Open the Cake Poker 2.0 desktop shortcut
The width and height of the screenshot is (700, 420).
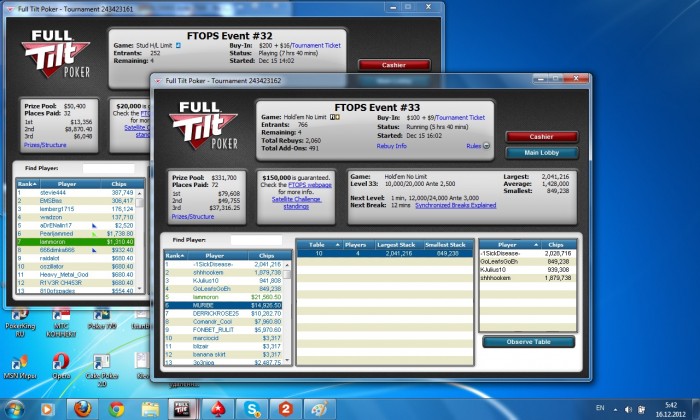pyautogui.click(x=102, y=369)
